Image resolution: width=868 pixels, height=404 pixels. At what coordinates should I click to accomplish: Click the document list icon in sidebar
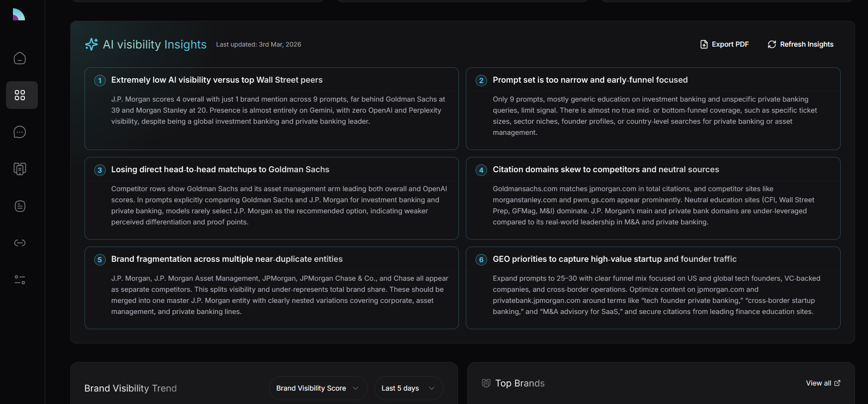pyautogui.click(x=20, y=206)
